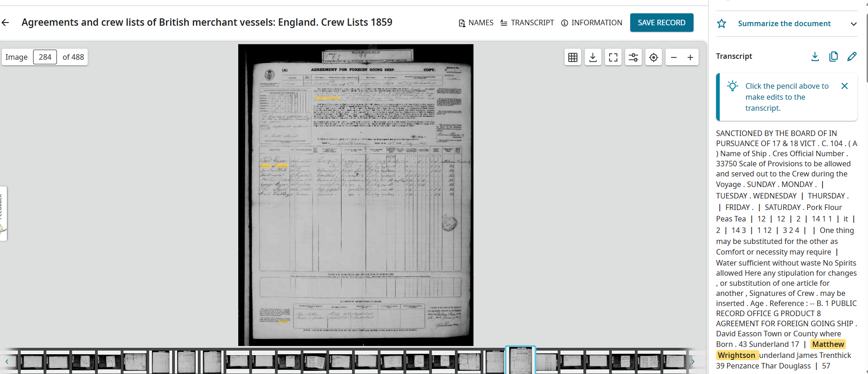Open the NAMES panel

[476, 23]
